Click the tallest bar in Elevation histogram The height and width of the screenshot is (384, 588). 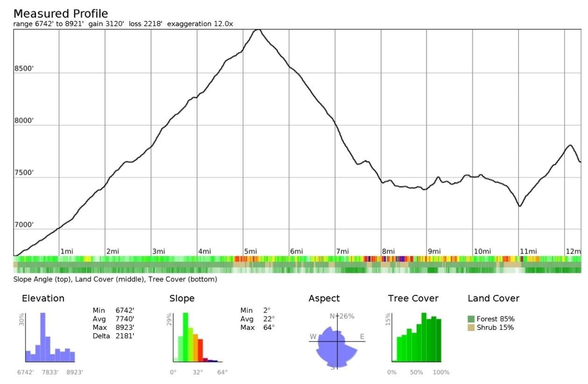43,337
